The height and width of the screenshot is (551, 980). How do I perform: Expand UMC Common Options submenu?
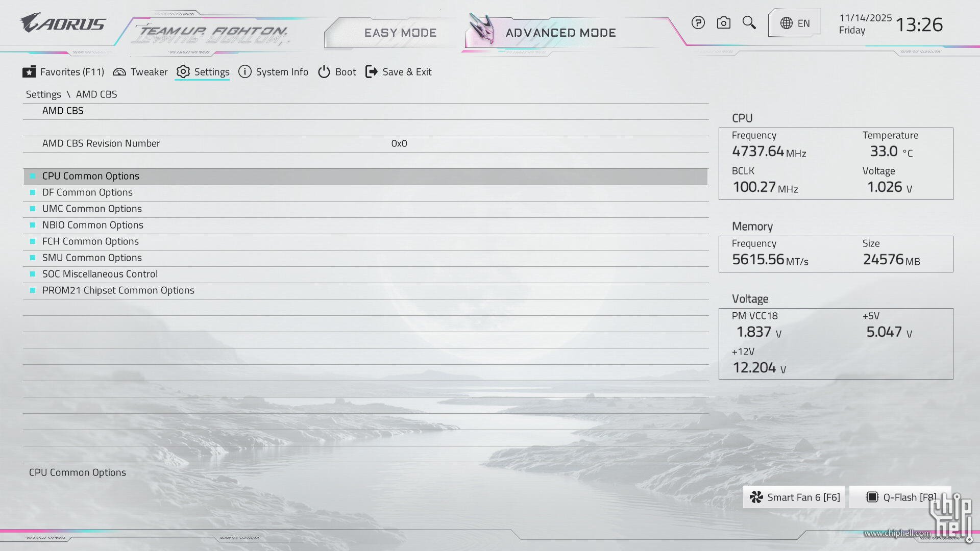tap(92, 209)
